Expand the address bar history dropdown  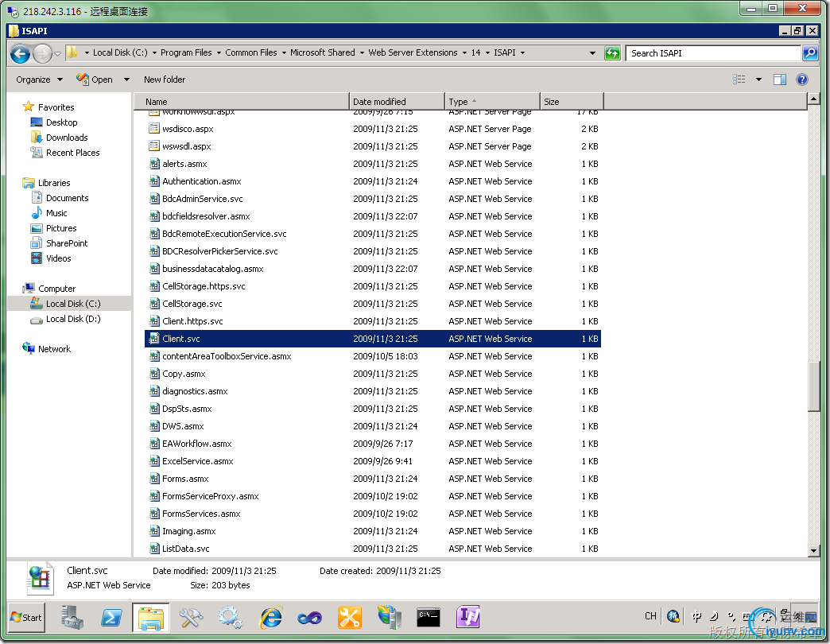click(592, 53)
